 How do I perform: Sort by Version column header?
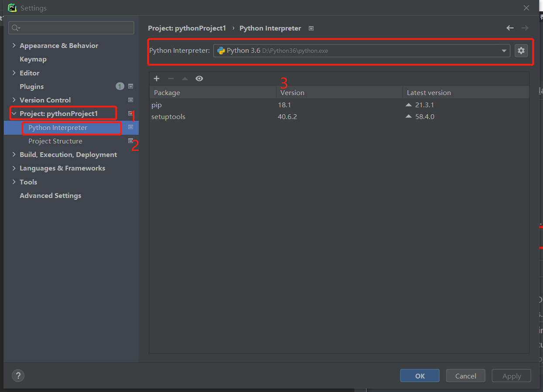339,92
